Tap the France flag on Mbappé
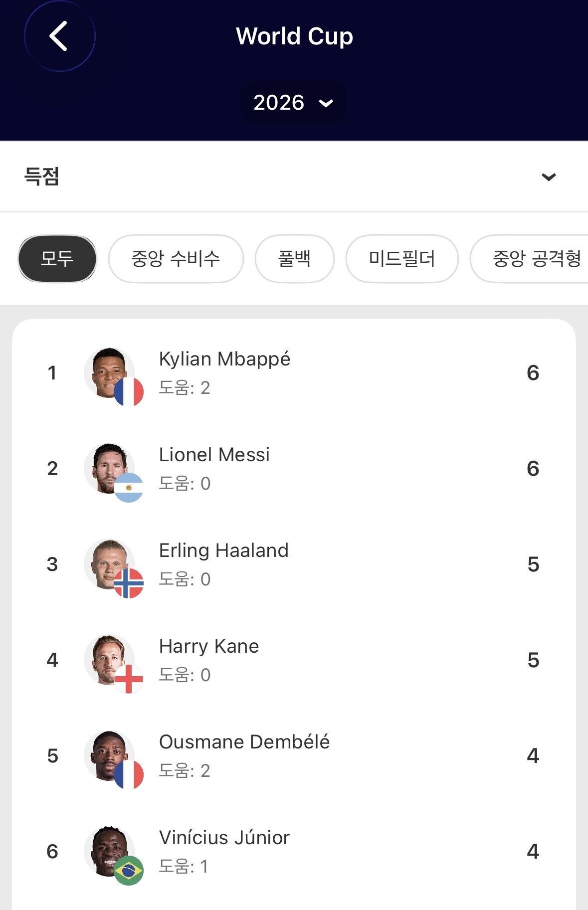 [x=129, y=392]
